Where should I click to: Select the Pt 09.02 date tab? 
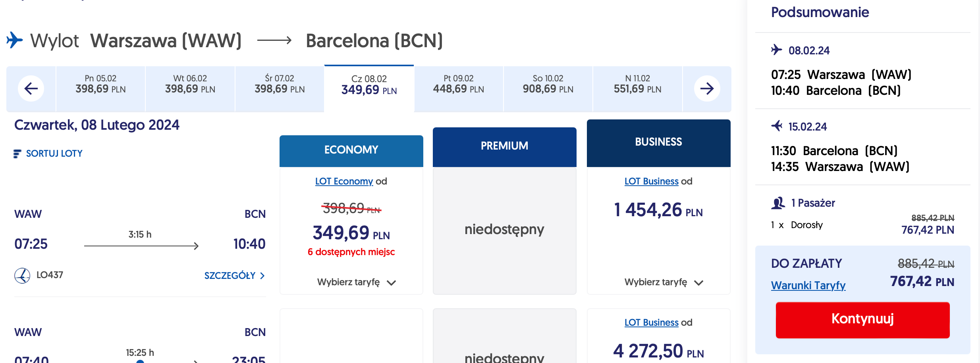click(x=458, y=84)
